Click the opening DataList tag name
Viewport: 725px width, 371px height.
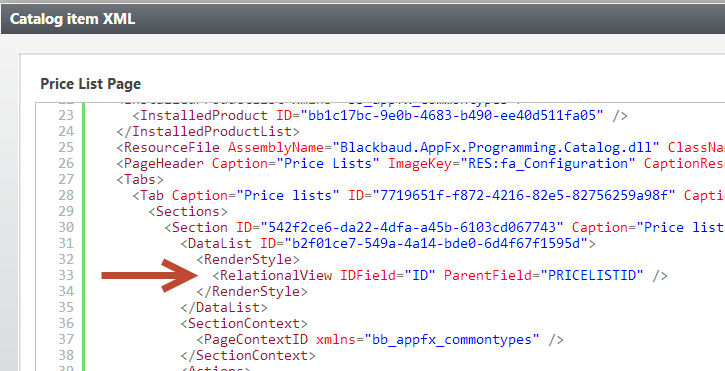(220, 243)
